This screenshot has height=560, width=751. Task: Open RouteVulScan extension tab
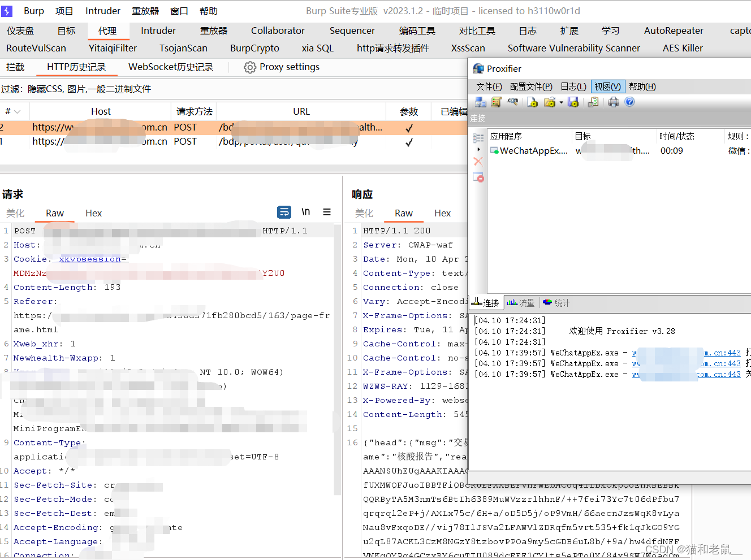click(x=36, y=48)
